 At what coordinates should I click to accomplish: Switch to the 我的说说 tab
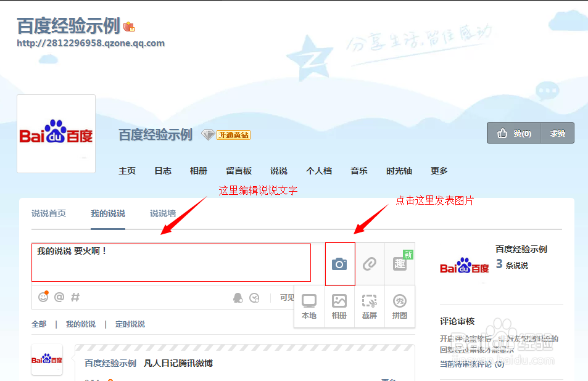pyautogui.click(x=107, y=213)
